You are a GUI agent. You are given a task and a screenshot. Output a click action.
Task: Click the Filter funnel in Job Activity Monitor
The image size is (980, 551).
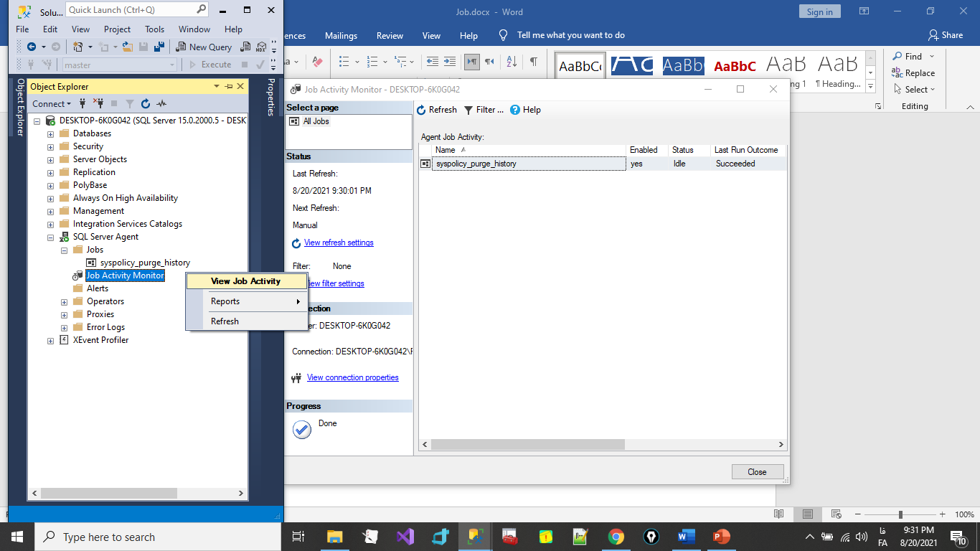click(468, 110)
